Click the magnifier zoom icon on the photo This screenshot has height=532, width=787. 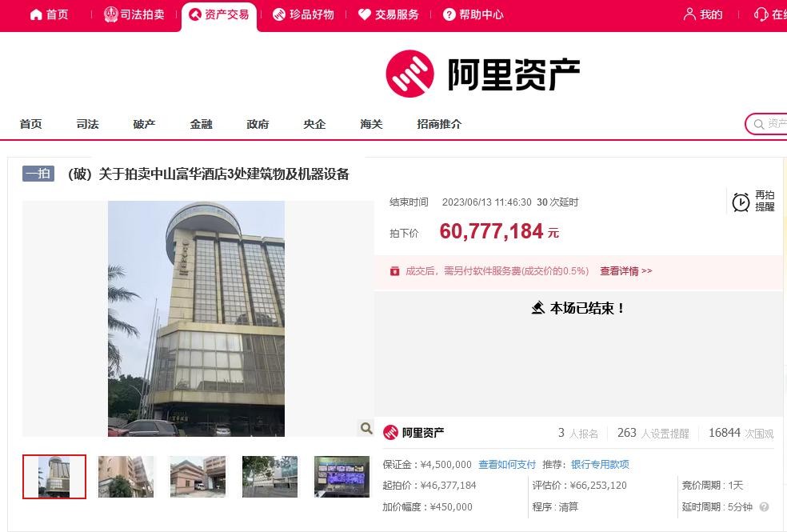point(366,428)
